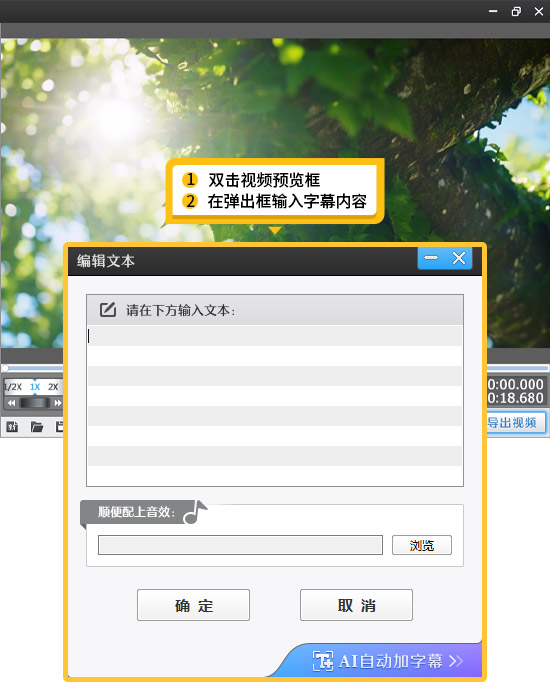Open the AI自动加字幕 banner link
550x682 pixels.
pyautogui.click(x=387, y=661)
